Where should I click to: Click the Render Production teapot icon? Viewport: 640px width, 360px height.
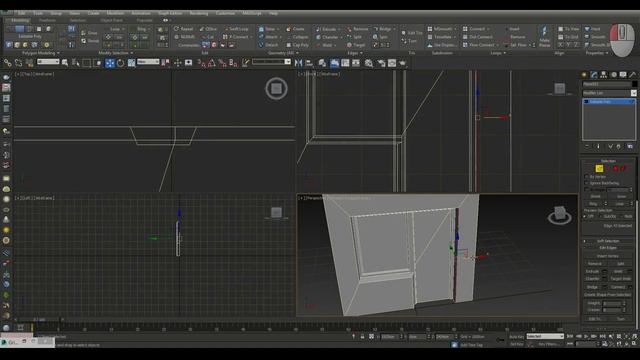point(402,63)
